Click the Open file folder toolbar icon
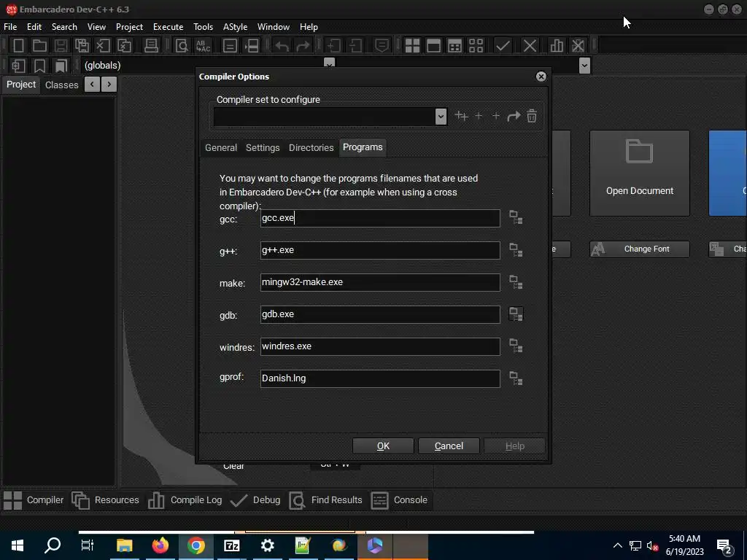 pyautogui.click(x=39, y=46)
